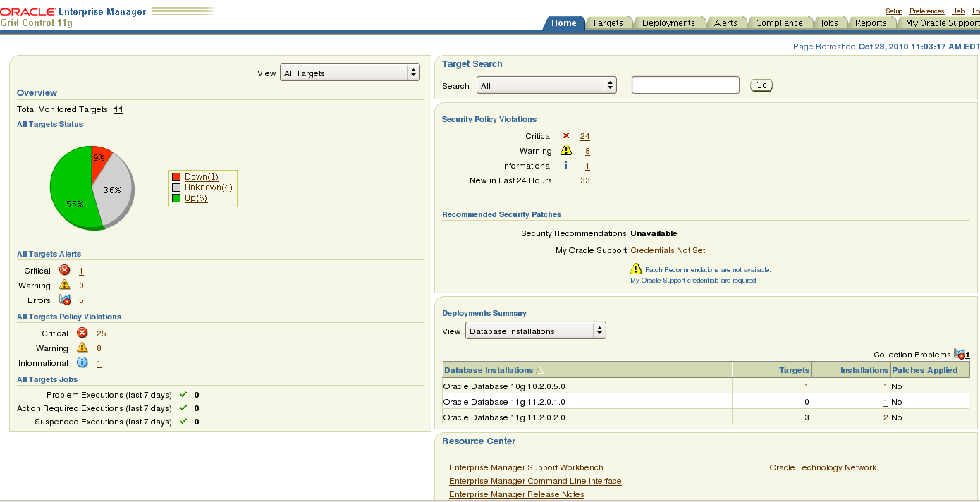Open Enterprise Manager Release Notes link

517,494
